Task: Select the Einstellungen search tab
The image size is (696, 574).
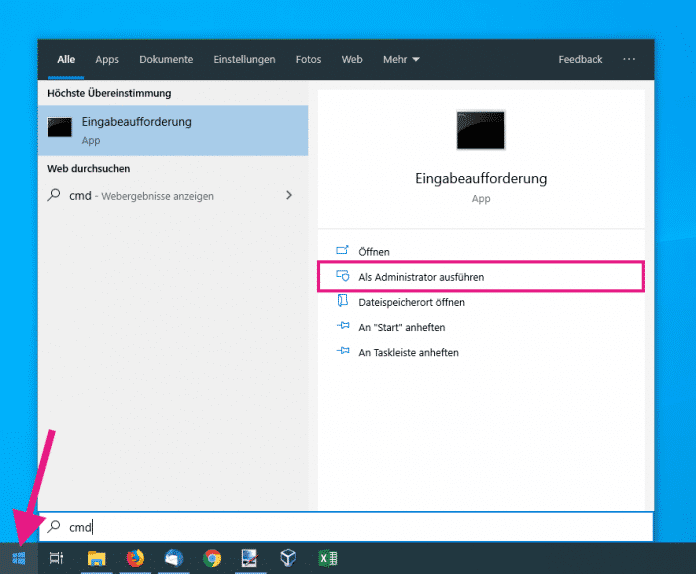Action: pyautogui.click(x=244, y=60)
